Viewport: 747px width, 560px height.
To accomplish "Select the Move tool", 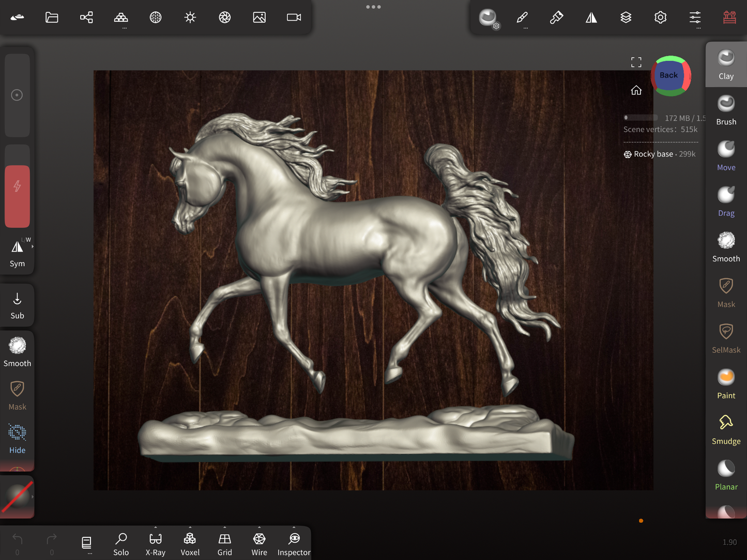I will point(726,155).
